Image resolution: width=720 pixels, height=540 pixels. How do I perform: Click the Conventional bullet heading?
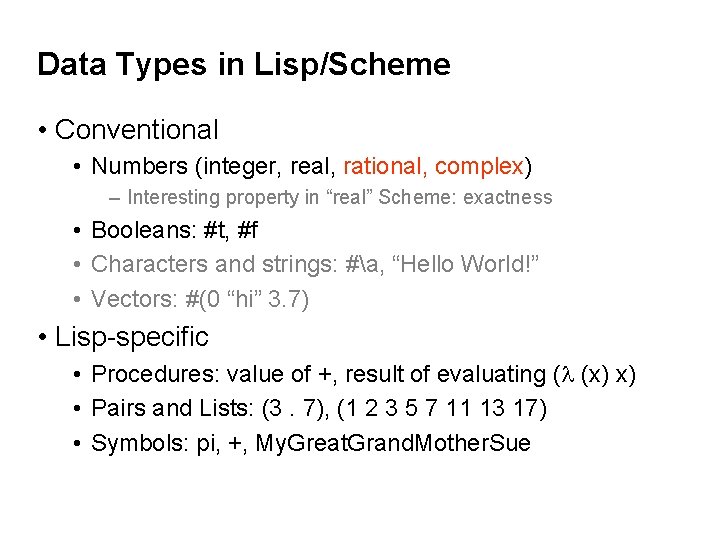pos(136,130)
